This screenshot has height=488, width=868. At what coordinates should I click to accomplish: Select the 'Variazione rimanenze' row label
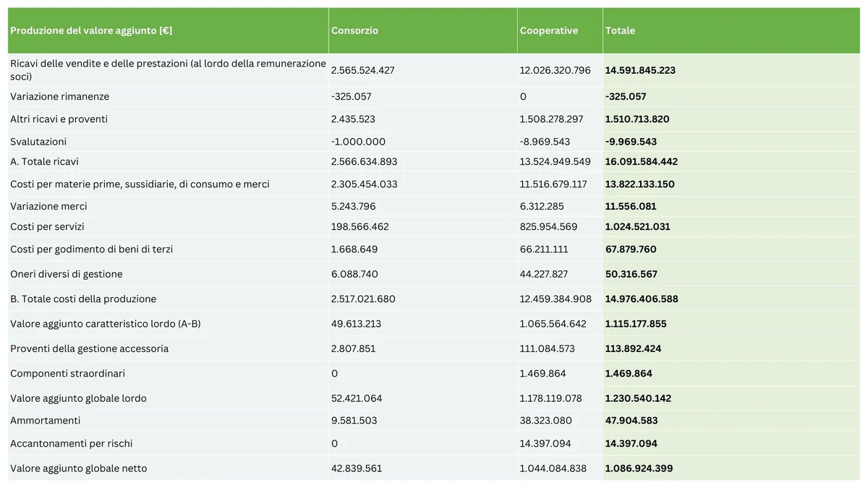59,96
